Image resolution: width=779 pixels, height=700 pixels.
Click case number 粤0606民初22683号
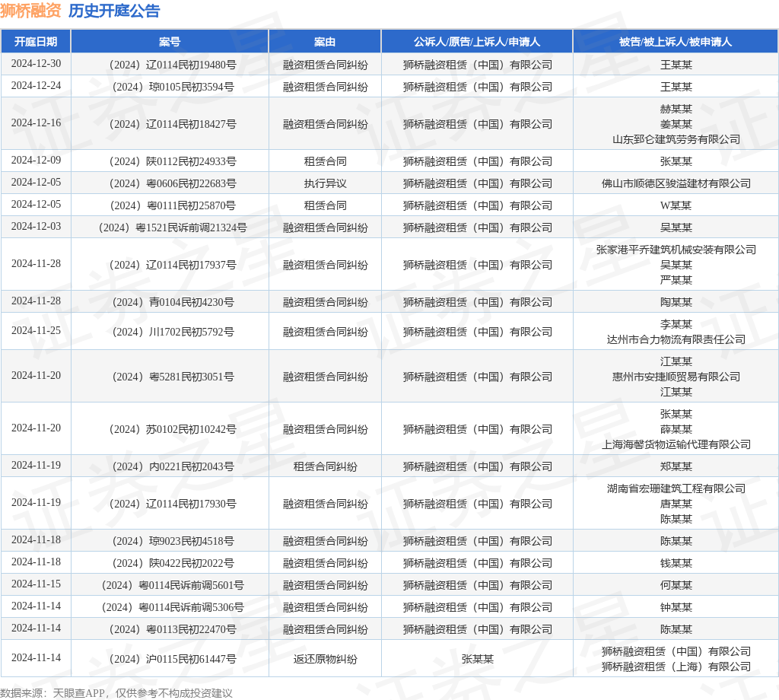click(173, 183)
